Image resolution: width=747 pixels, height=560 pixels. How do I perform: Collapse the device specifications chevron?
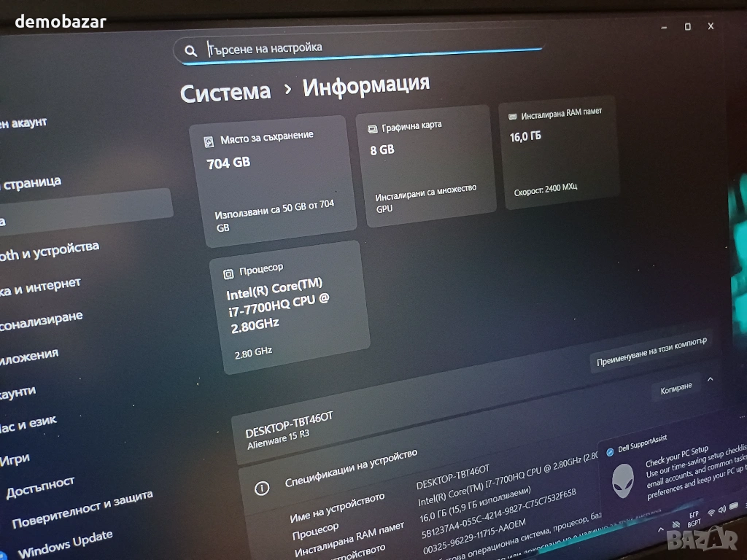pos(711,379)
